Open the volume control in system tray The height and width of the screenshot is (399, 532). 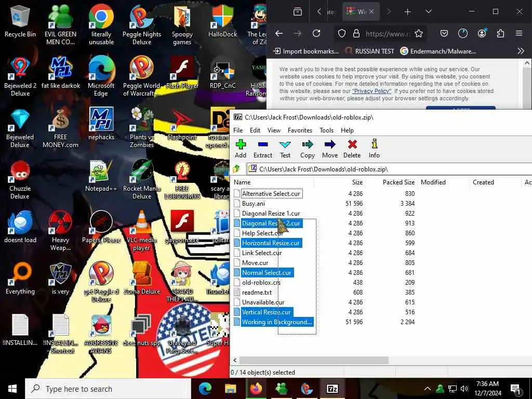(x=464, y=389)
